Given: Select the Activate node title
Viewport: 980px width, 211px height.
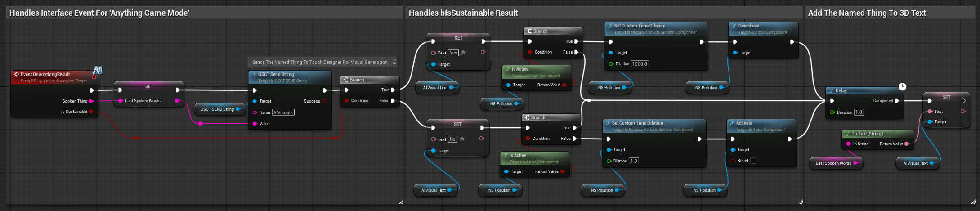Looking at the screenshot, I should [744, 123].
